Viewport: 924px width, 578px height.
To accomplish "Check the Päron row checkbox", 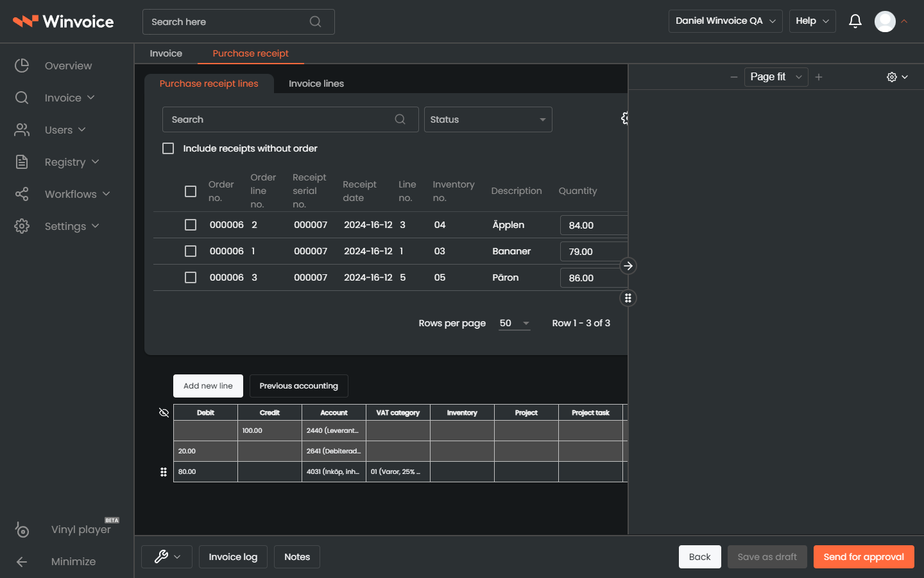I will 191,277.
